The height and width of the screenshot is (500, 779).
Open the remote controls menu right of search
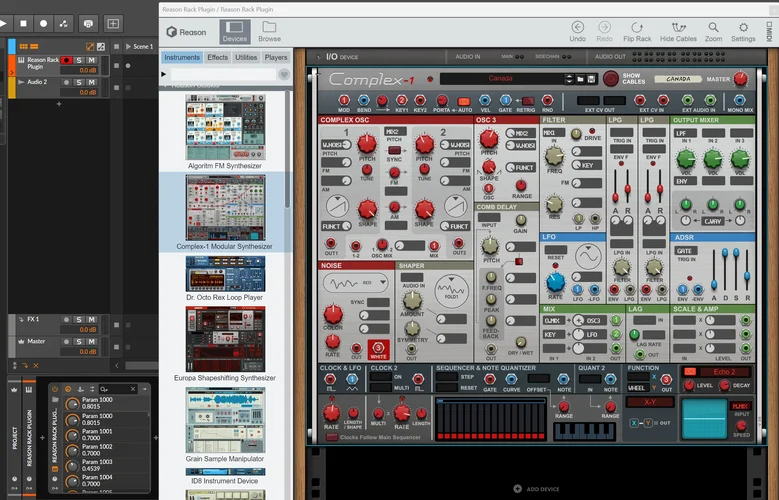coord(145,389)
